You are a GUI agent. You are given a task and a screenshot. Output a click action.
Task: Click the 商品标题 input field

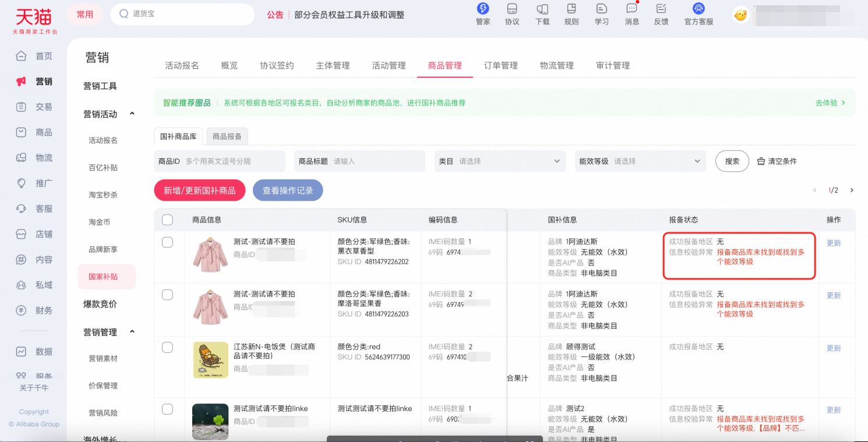click(x=359, y=161)
